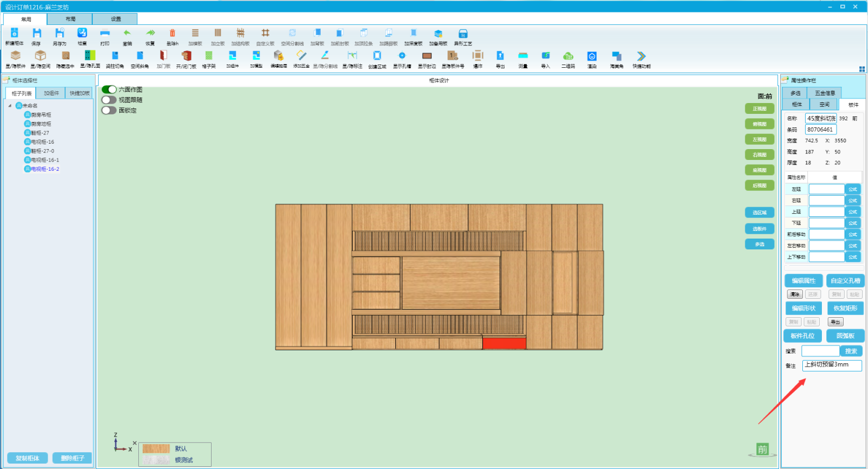The height and width of the screenshot is (469, 868).
Task: Turn on the 面锁定 toggle
Action: tap(109, 110)
